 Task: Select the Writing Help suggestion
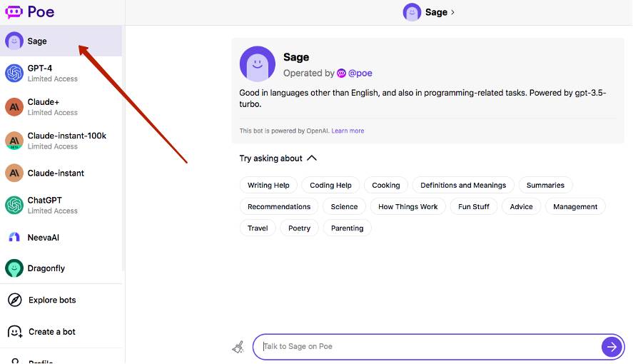point(268,185)
